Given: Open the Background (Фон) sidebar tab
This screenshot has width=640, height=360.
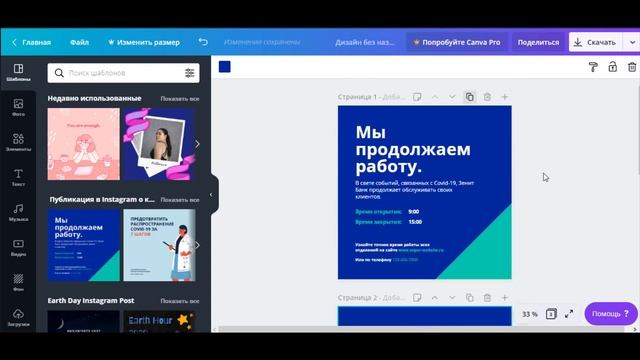Looking at the screenshot, I should [18, 282].
